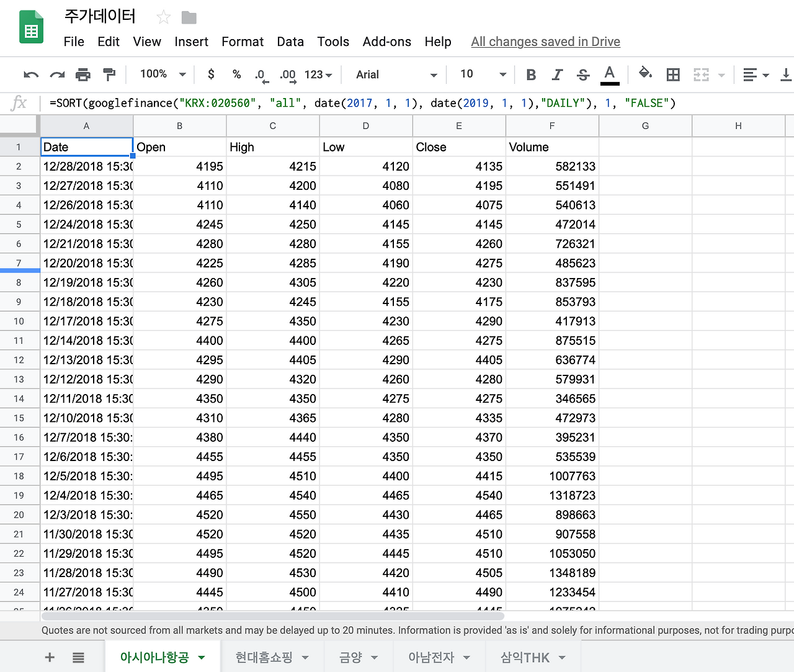Image resolution: width=794 pixels, height=672 pixels.
Task: Open the Data menu
Action: pos(290,42)
